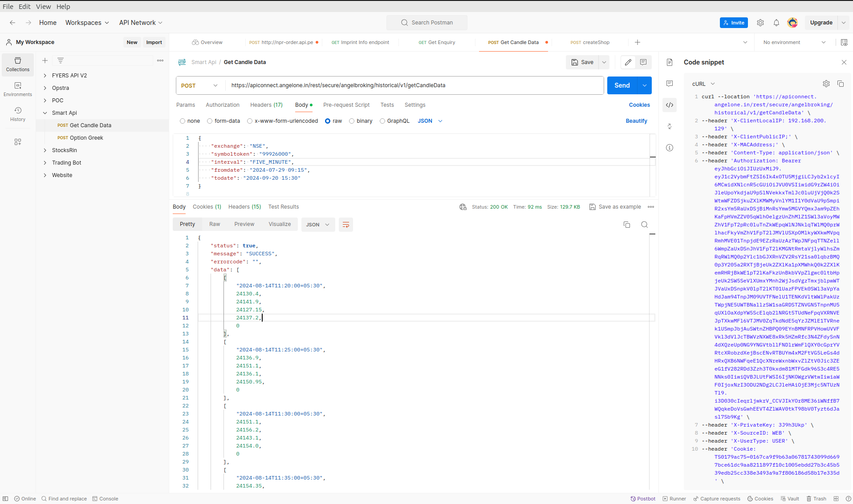
Task: Copy the code snippet to clipboard
Action: [x=841, y=84]
